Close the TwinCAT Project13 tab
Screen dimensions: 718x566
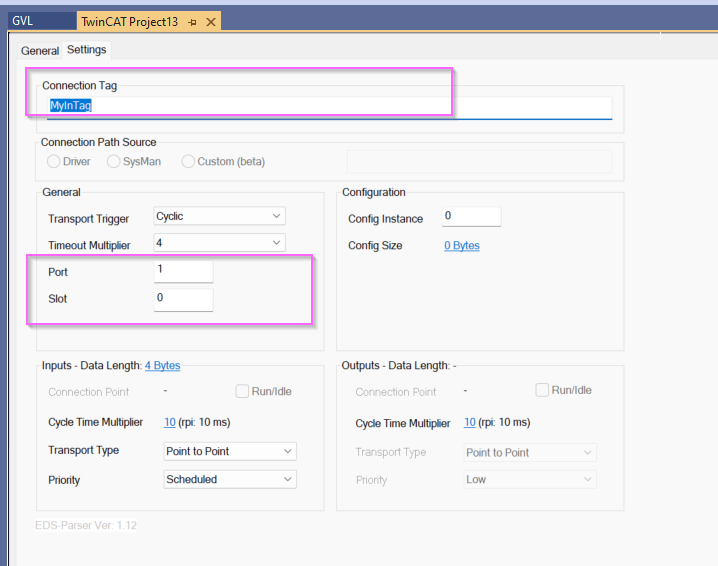tap(211, 22)
